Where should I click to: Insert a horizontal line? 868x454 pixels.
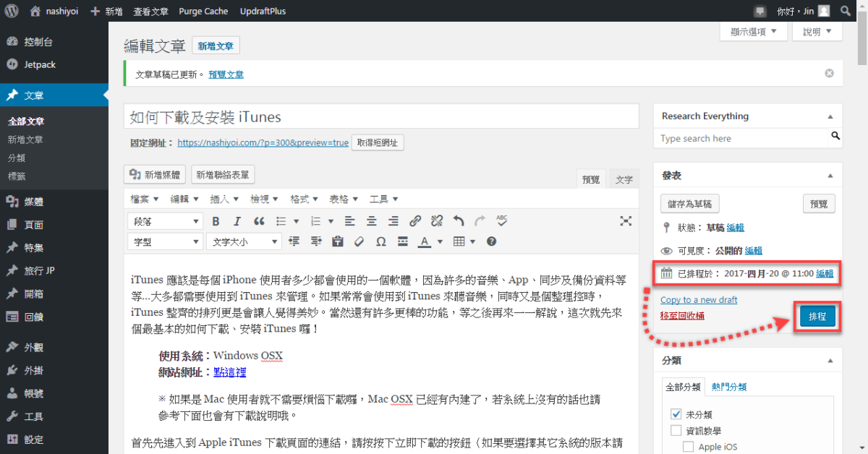(x=402, y=241)
